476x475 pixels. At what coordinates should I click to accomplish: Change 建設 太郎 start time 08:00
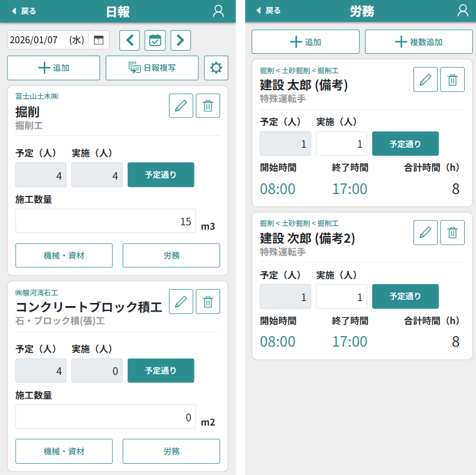tap(278, 188)
